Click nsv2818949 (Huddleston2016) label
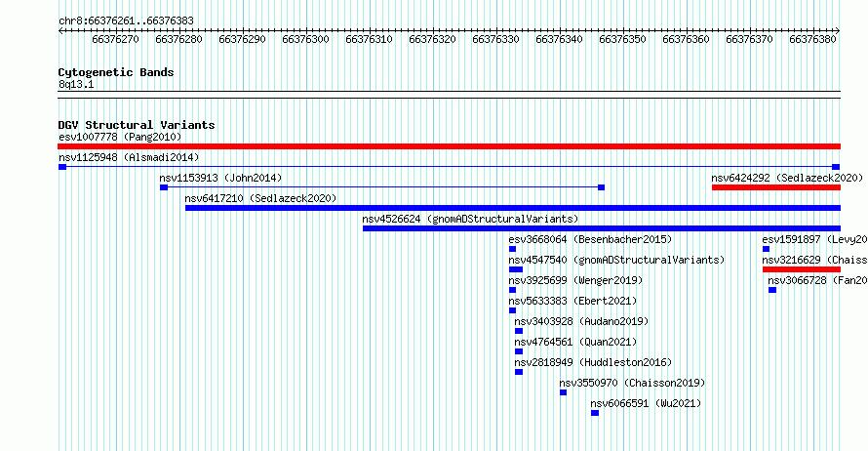 click(593, 362)
